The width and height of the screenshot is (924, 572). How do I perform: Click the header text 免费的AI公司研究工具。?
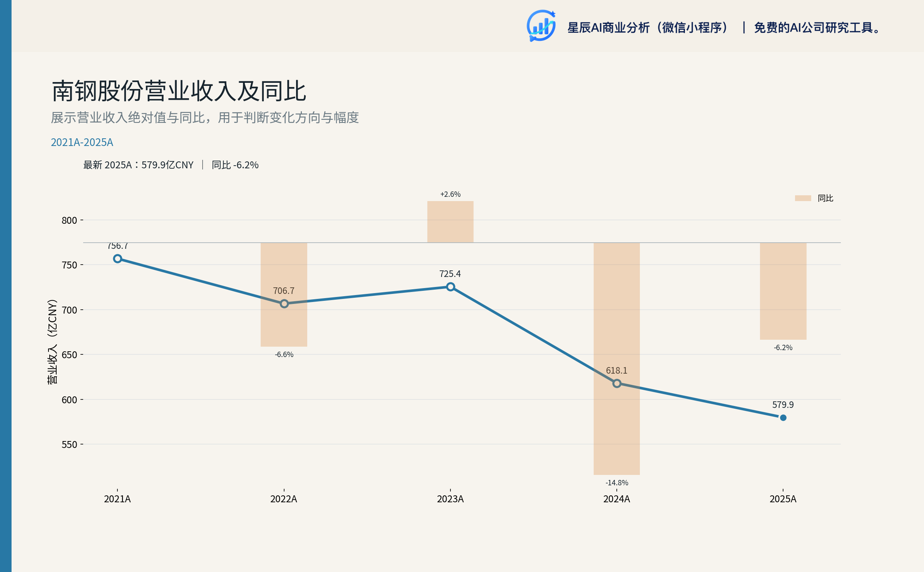[817, 28]
